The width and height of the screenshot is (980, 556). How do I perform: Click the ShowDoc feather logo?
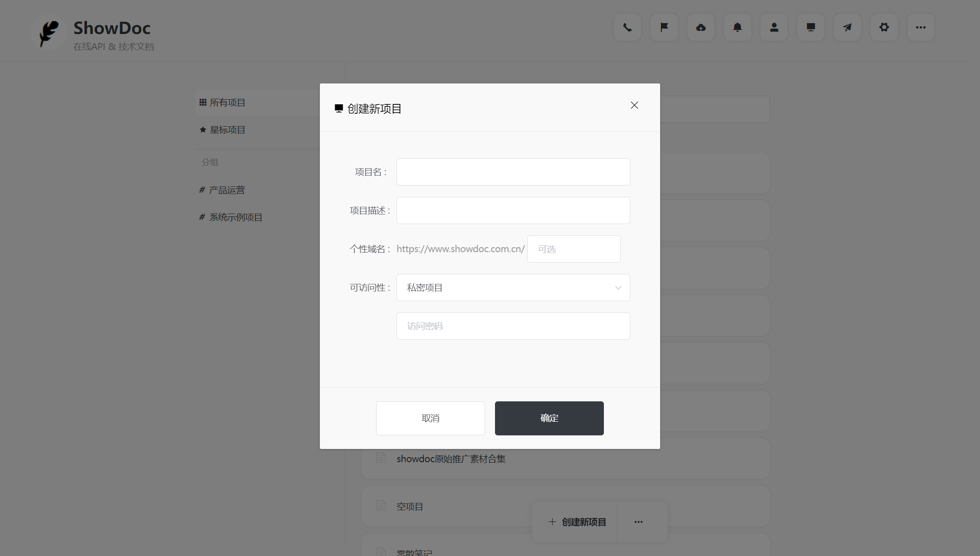[x=49, y=33]
